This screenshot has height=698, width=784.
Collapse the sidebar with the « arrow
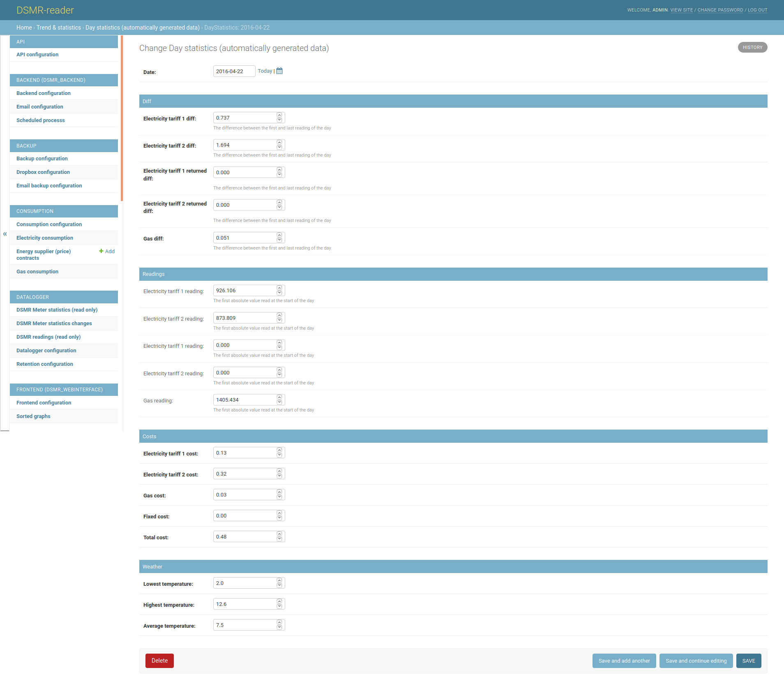coord(5,233)
